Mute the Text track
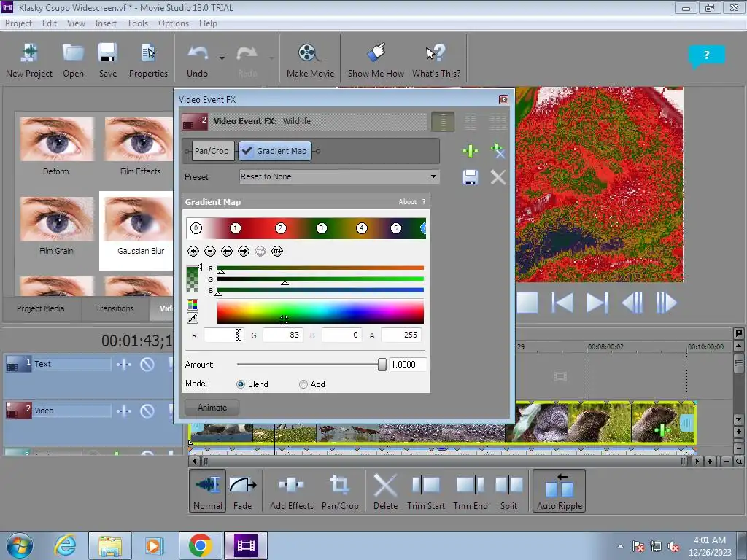This screenshot has width=747, height=560. (x=147, y=365)
